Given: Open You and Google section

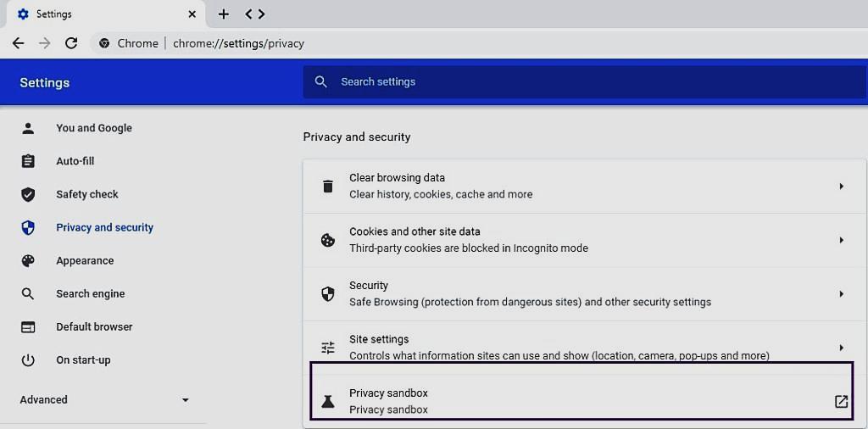Looking at the screenshot, I should (x=94, y=128).
